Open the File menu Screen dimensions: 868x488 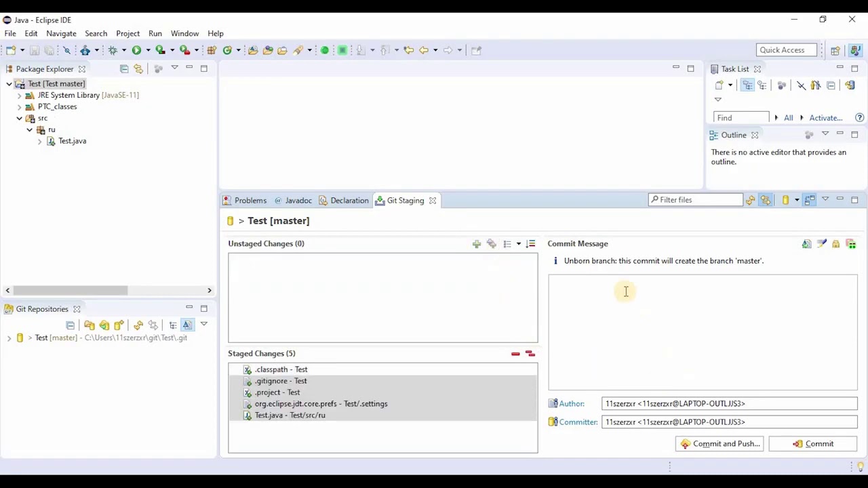10,33
